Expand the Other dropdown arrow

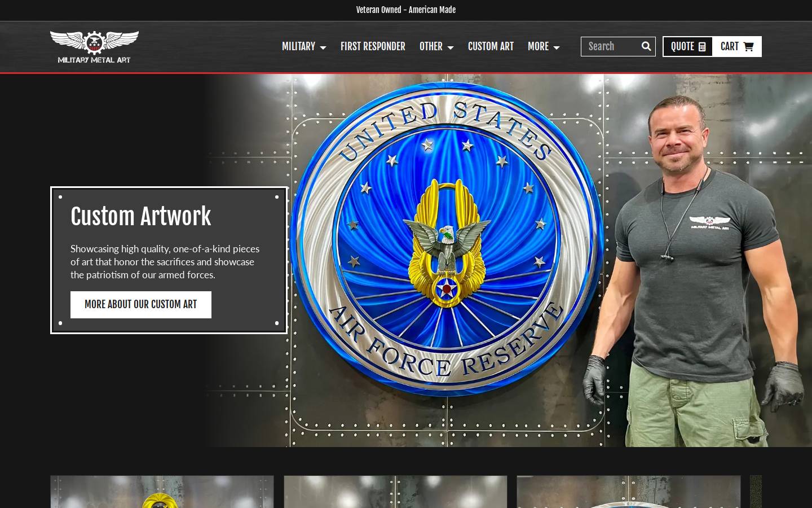coord(451,48)
